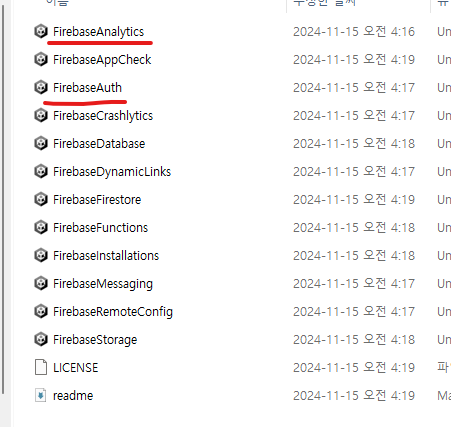
Task: Select the readme modified date 4:19 cell
Action: (354, 396)
